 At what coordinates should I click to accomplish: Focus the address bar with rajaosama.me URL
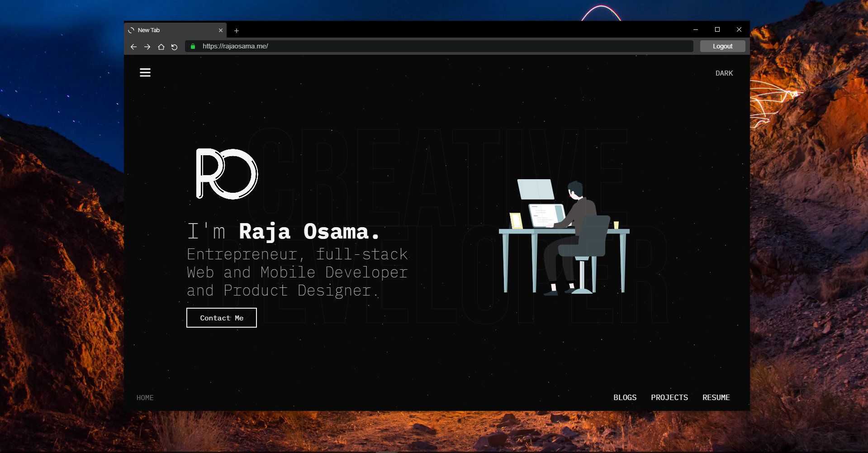[439, 46]
